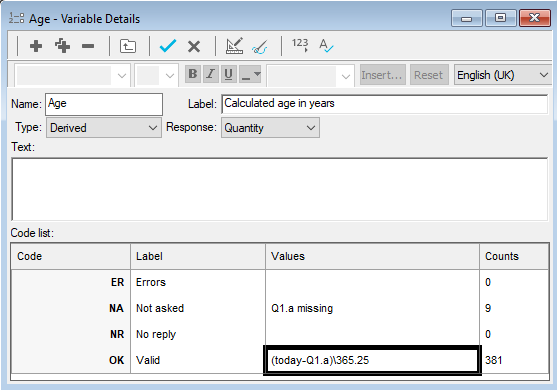Toggle italic formatting

click(x=211, y=74)
